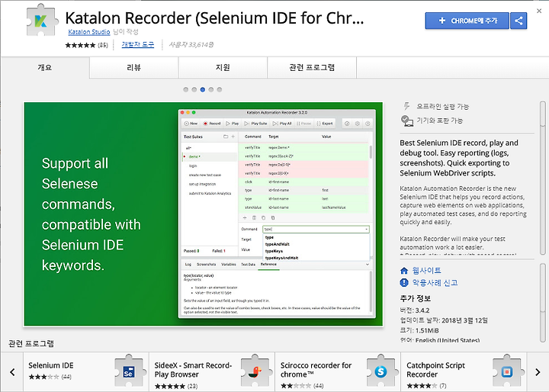The width and height of the screenshot is (549, 392).
Task: Click the additional info panel scrollbar
Action: [543, 302]
